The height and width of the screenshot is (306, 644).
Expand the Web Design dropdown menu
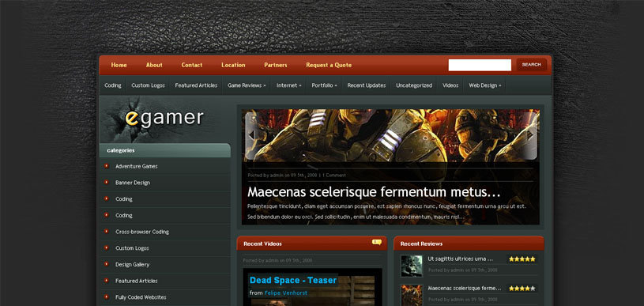pos(485,85)
